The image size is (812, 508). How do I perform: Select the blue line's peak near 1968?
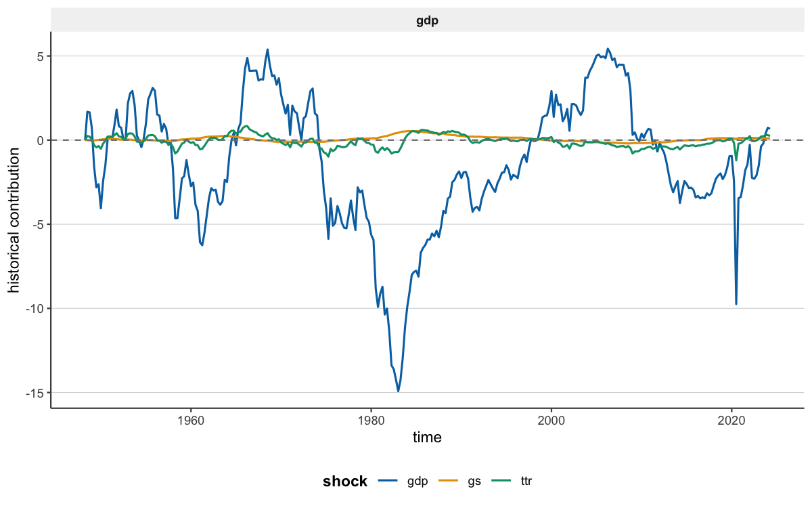point(267,49)
